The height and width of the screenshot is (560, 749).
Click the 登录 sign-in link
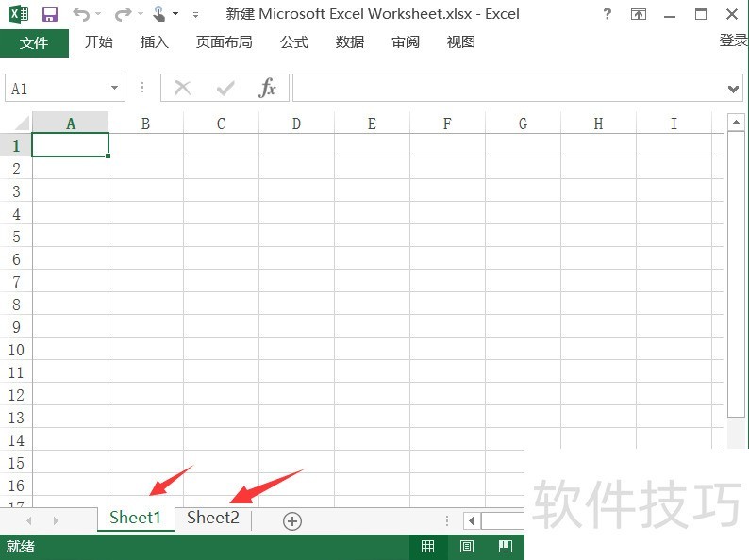tap(734, 41)
